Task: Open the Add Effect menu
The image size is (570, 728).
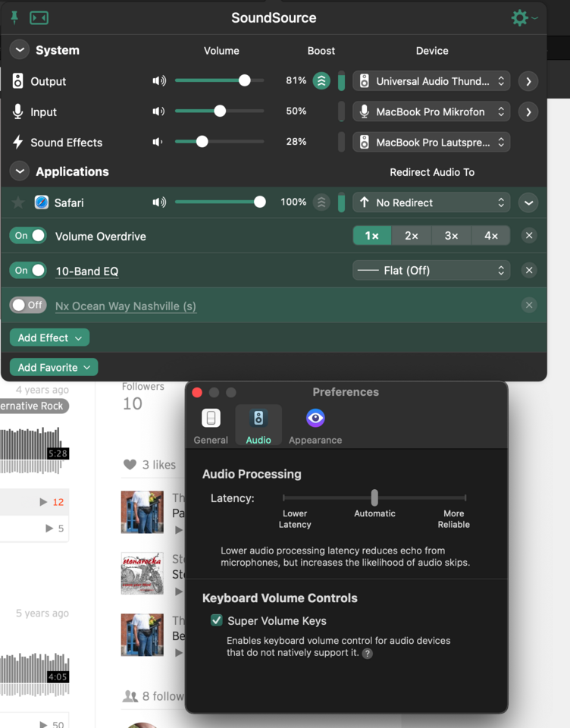Action: pyautogui.click(x=50, y=337)
